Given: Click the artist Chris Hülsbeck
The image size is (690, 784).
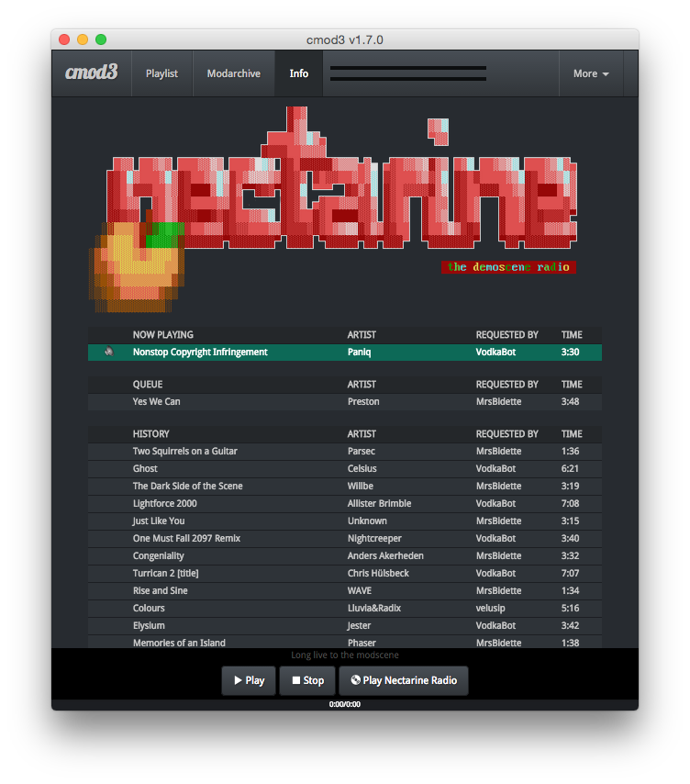Looking at the screenshot, I should (378, 574).
